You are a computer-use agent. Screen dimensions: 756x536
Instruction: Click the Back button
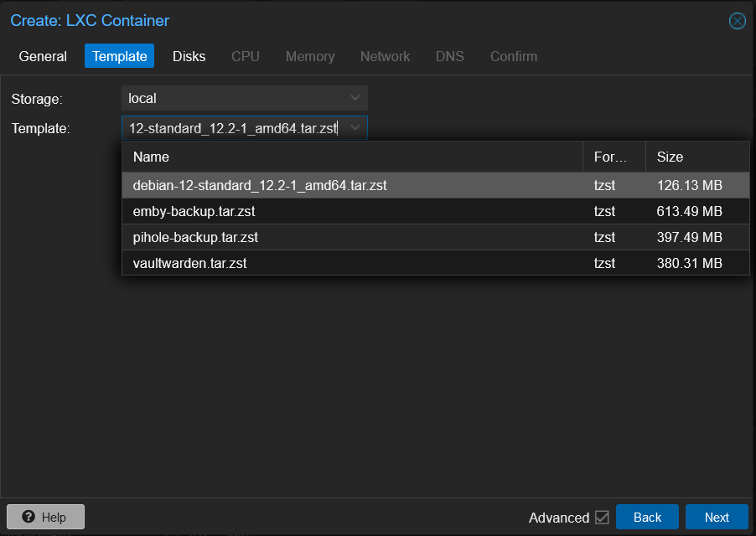click(x=647, y=517)
